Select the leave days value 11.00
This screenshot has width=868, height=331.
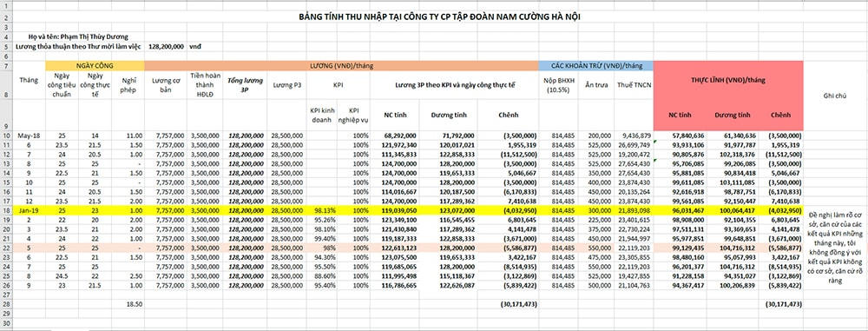[x=128, y=136]
